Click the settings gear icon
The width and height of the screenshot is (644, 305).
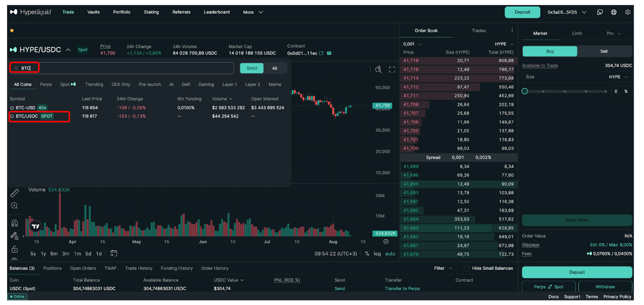click(628, 12)
